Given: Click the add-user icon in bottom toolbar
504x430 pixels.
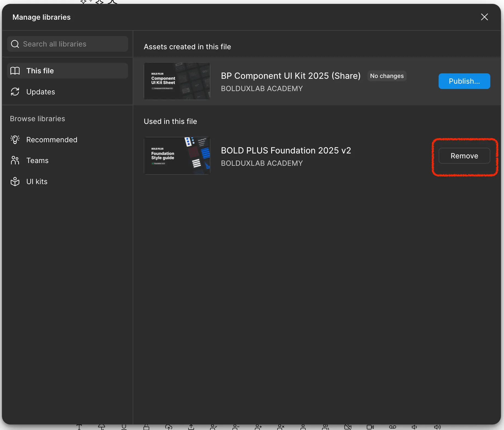Looking at the screenshot, I should pos(259,427).
